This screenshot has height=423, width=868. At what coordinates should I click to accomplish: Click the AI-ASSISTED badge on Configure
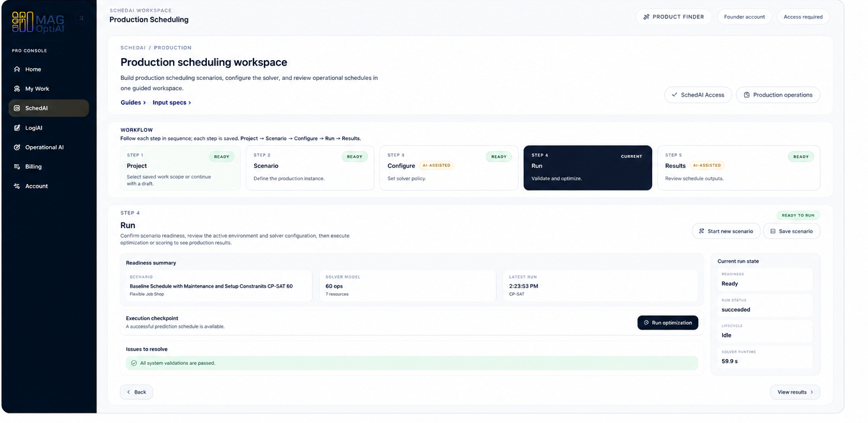[437, 165]
